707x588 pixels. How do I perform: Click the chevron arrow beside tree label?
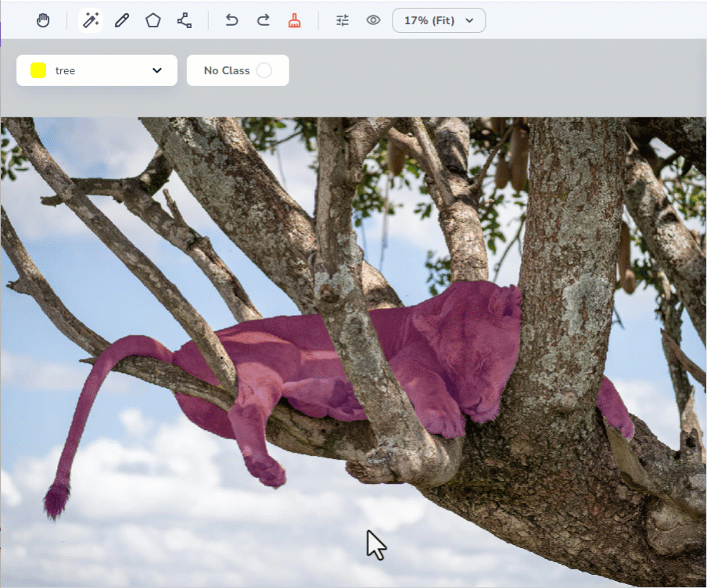(x=157, y=70)
